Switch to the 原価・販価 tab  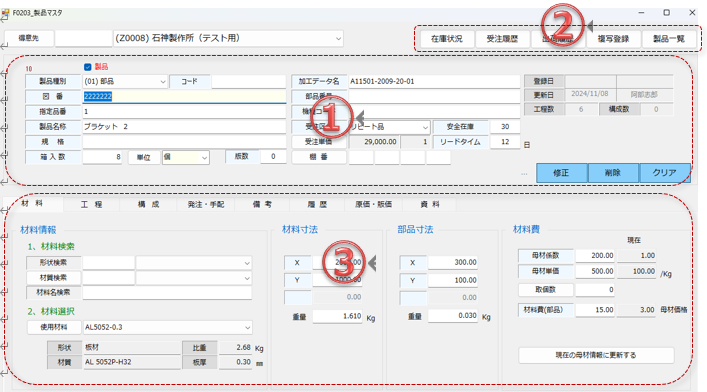373,204
